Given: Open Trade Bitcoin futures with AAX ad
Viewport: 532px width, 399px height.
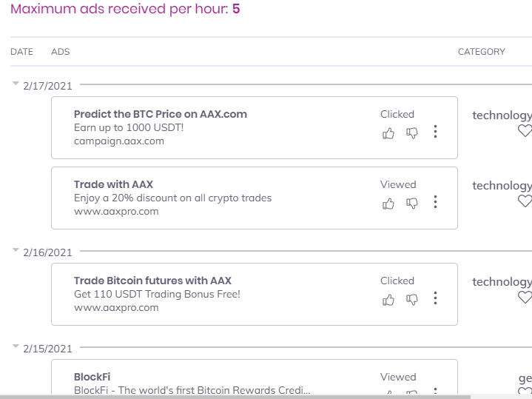Looking at the screenshot, I should [152, 281].
